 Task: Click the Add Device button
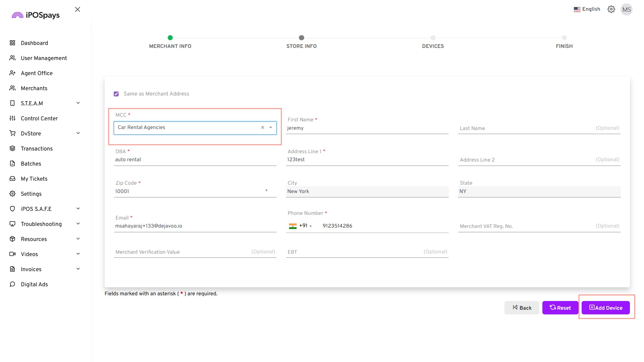pyautogui.click(x=606, y=308)
